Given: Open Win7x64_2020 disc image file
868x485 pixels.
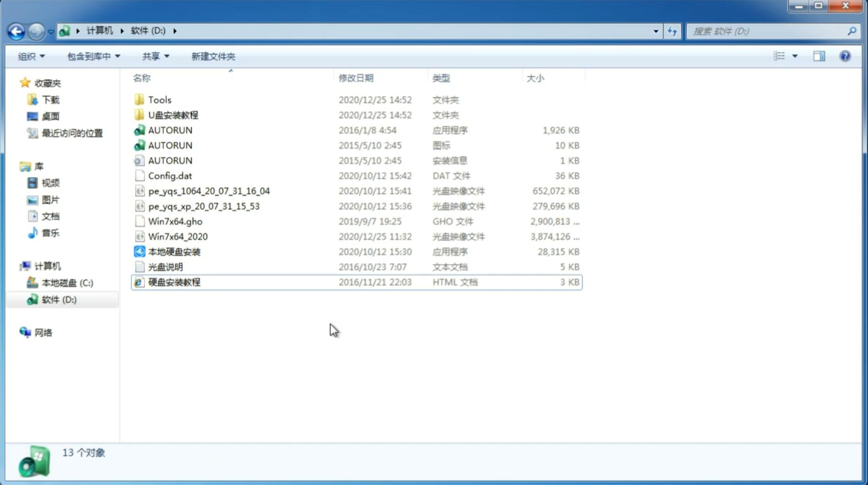Looking at the screenshot, I should coord(178,237).
